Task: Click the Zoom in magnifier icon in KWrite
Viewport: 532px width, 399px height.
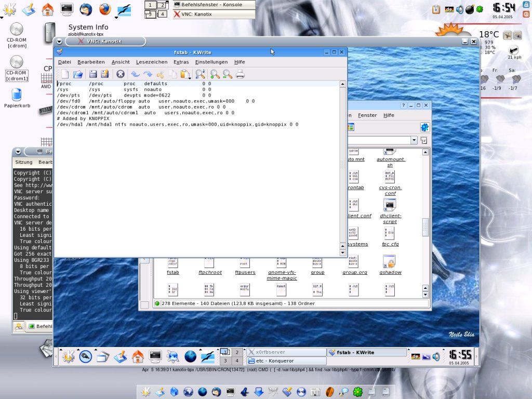Action: (214, 74)
